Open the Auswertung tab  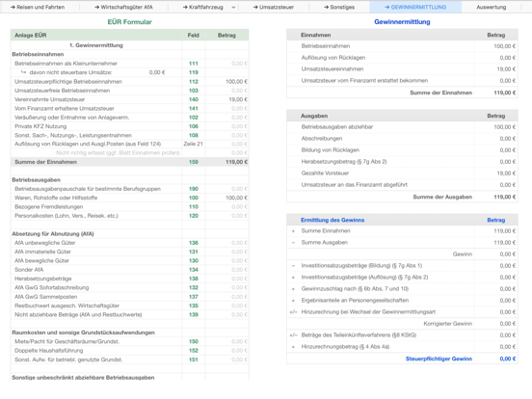[491, 7]
